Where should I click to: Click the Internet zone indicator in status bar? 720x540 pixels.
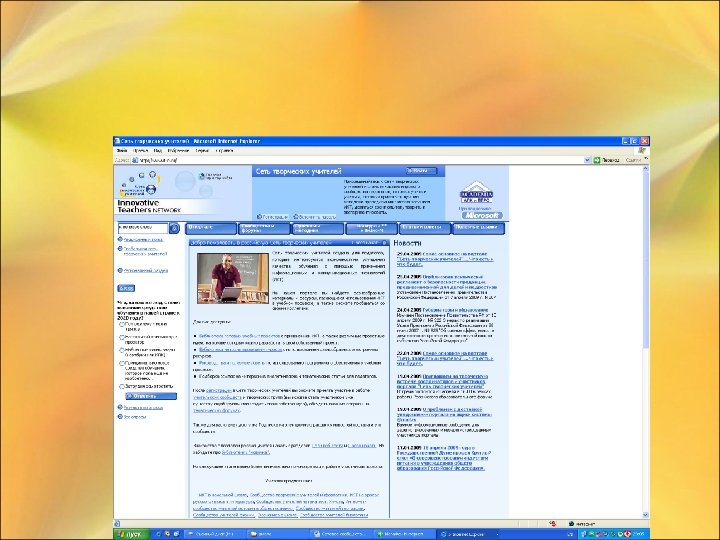click(582, 523)
